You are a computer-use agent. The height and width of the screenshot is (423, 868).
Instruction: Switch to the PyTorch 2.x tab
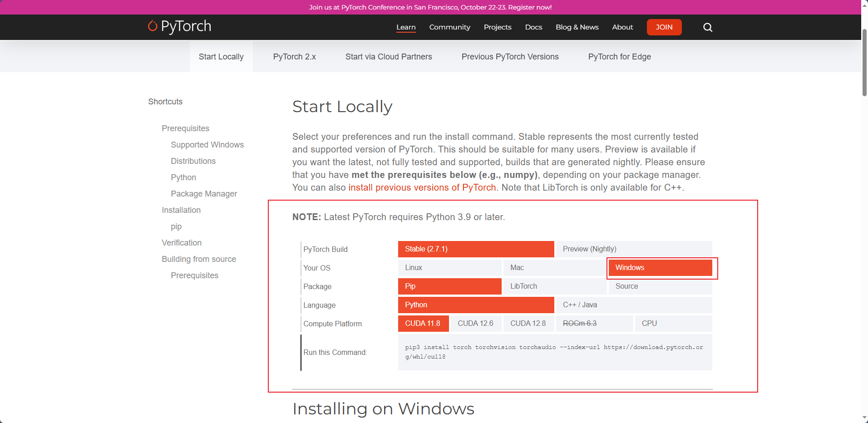point(295,57)
